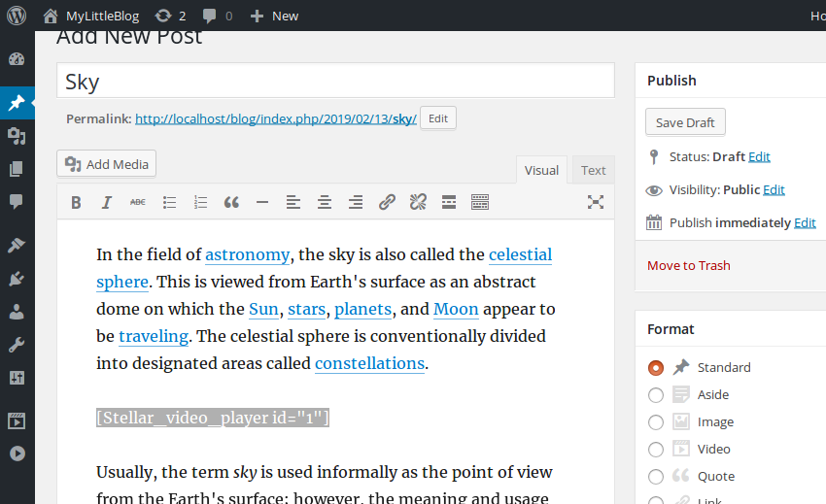The height and width of the screenshot is (504, 826).
Task: Open comments bubble in the admin bar
Action: [217, 16]
